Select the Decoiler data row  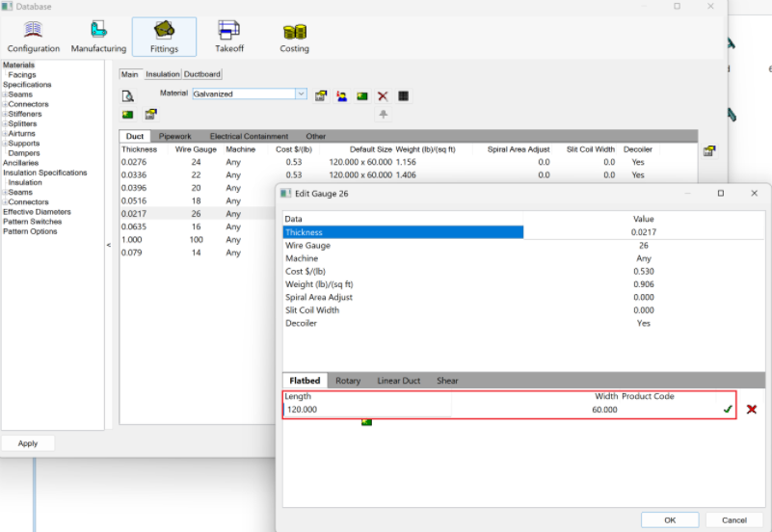click(524, 323)
